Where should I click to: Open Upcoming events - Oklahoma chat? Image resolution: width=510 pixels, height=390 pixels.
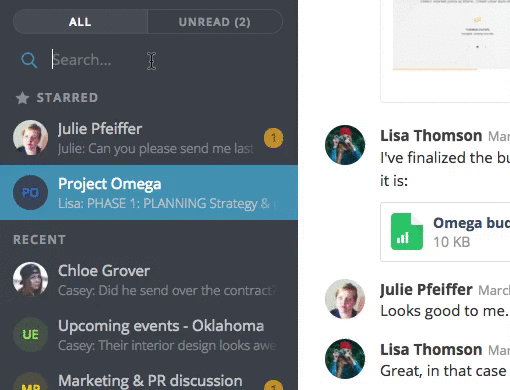coord(149,334)
